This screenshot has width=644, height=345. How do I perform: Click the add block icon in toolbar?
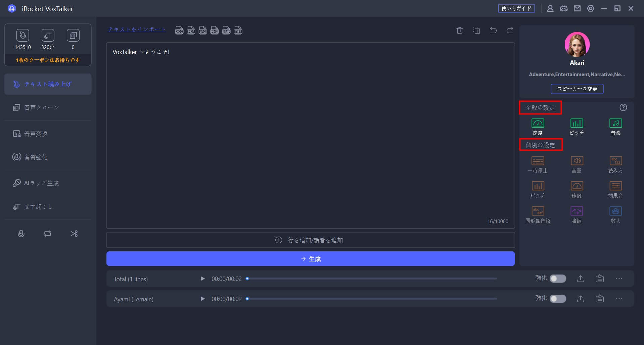click(x=476, y=31)
